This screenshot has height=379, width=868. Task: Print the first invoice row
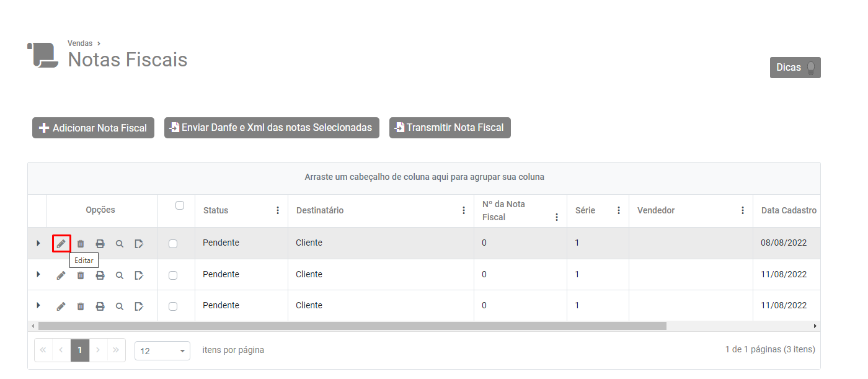100,244
